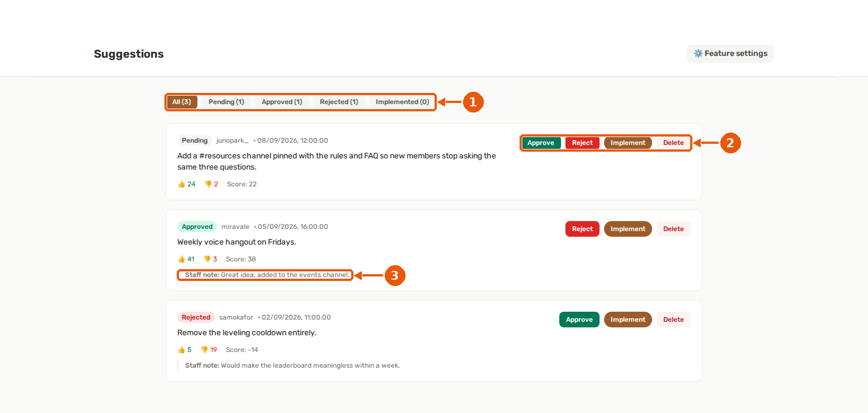Mark the #resources channel suggestion implemented

[628, 143]
